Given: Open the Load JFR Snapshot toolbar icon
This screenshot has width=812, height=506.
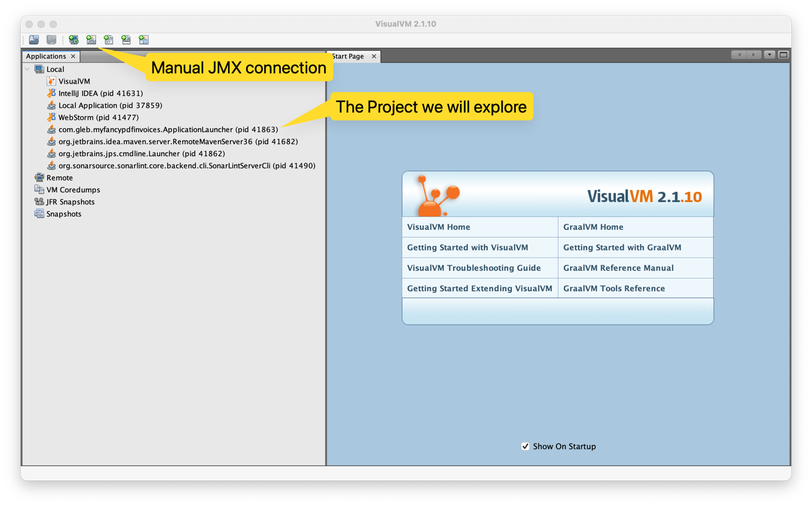Looking at the screenshot, I should [125, 39].
